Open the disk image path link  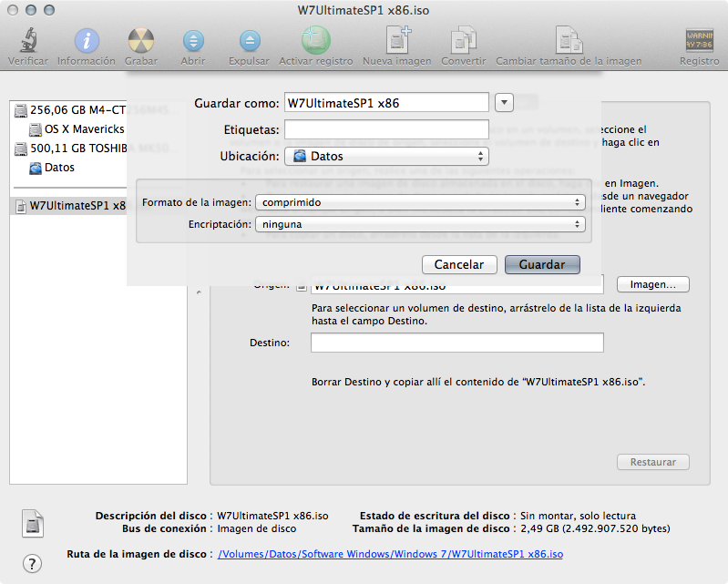(x=390, y=554)
